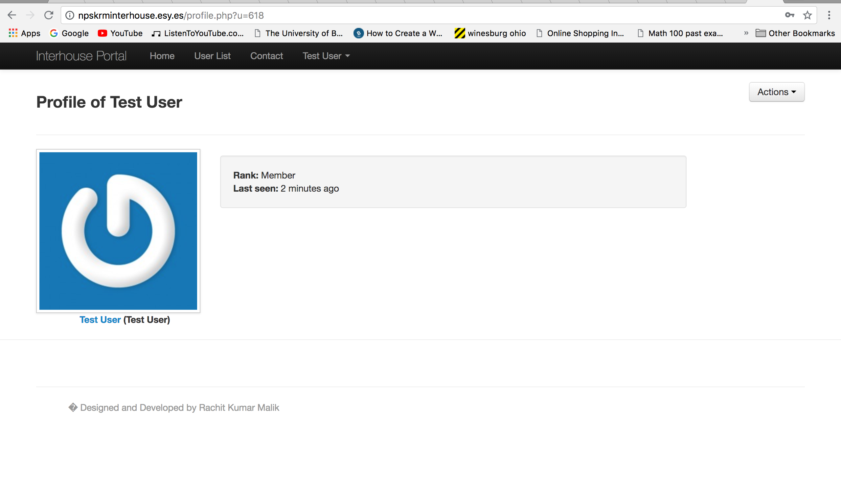Click the profile avatar image

[118, 231]
